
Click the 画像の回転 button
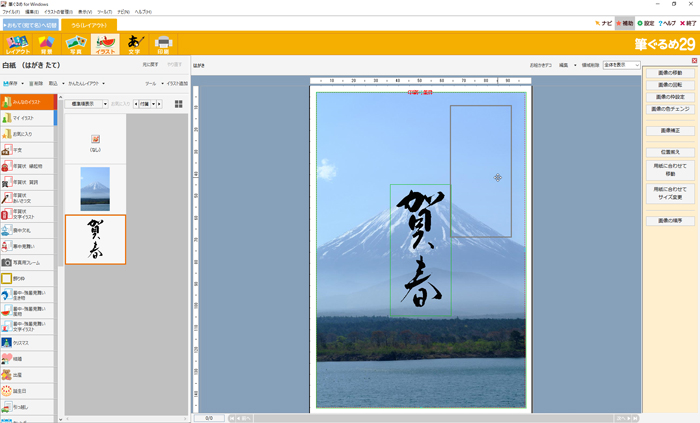[x=667, y=85]
